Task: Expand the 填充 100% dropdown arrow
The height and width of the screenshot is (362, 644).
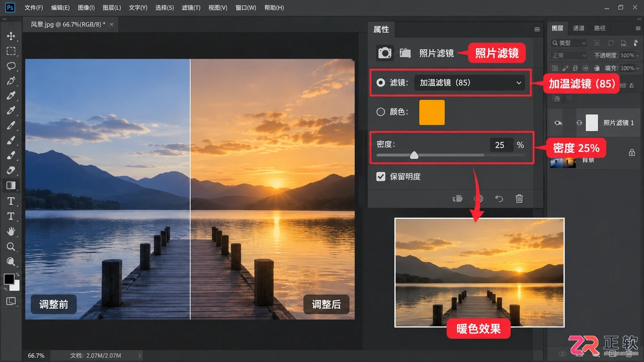Action: pyautogui.click(x=638, y=68)
